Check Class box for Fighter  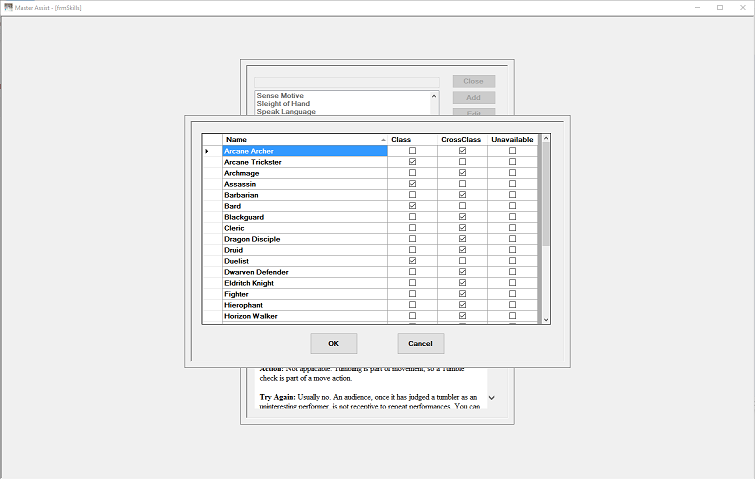click(412, 294)
